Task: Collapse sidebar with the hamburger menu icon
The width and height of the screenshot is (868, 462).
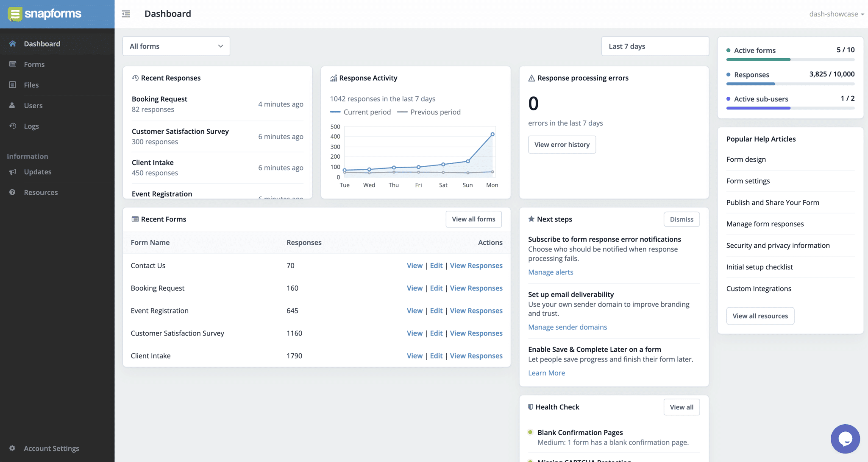Action: [126, 14]
